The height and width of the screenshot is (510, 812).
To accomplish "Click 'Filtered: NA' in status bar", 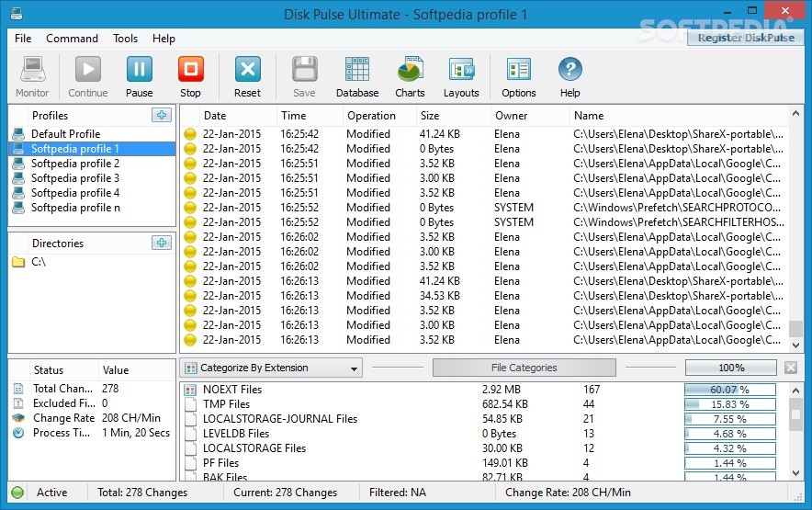I will (397, 493).
